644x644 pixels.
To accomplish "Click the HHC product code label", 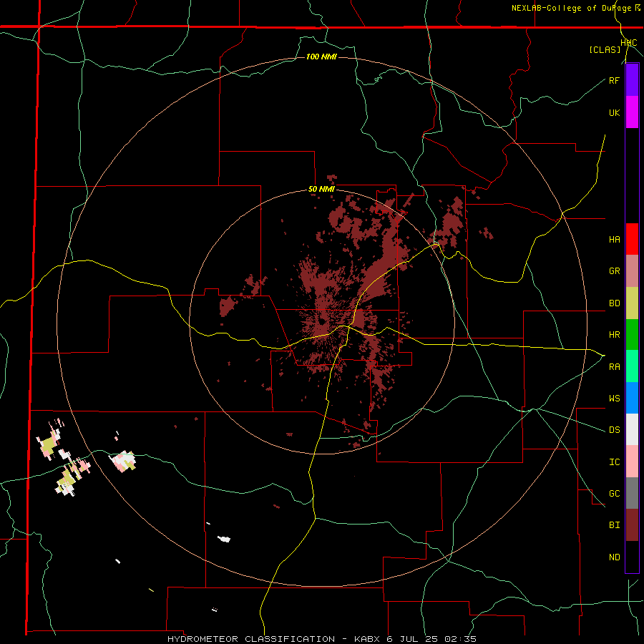I will pos(629,43).
